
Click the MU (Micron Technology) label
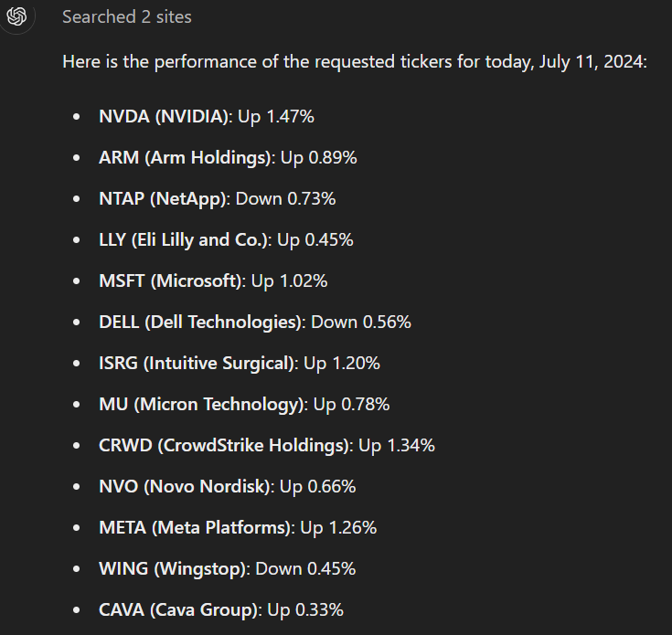(x=202, y=404)
